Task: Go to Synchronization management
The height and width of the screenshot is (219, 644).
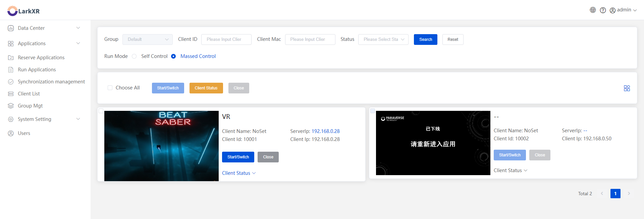Action: click(x=51, y=82)
